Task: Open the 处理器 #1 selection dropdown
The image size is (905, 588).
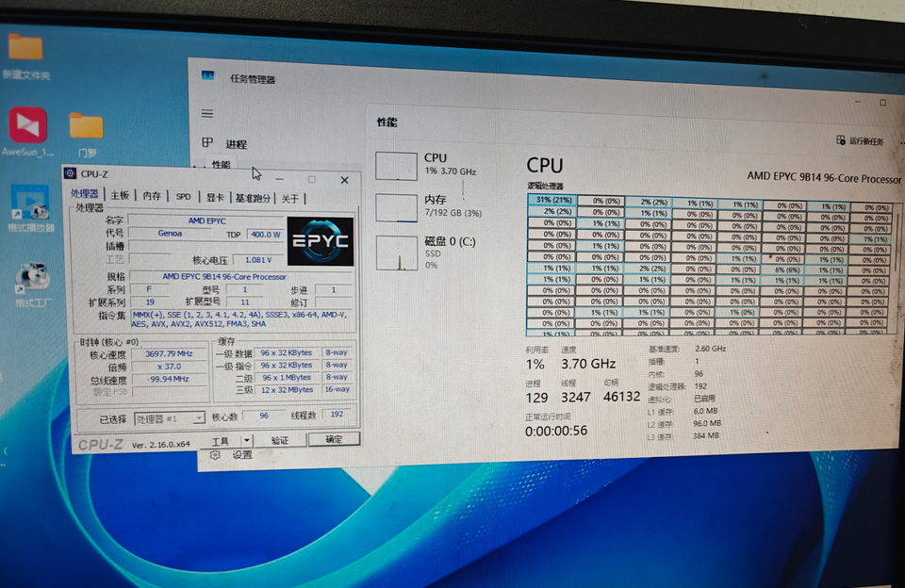Action: 169,418
